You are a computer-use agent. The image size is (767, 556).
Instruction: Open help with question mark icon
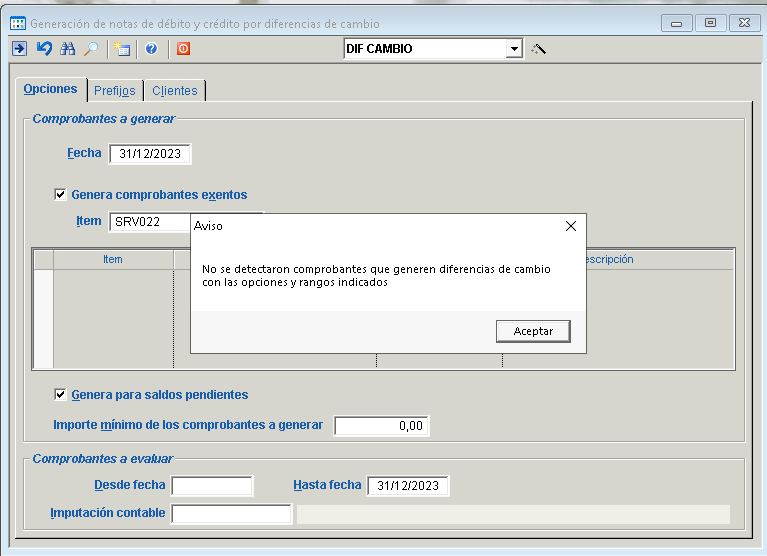(x=151, y=48)
